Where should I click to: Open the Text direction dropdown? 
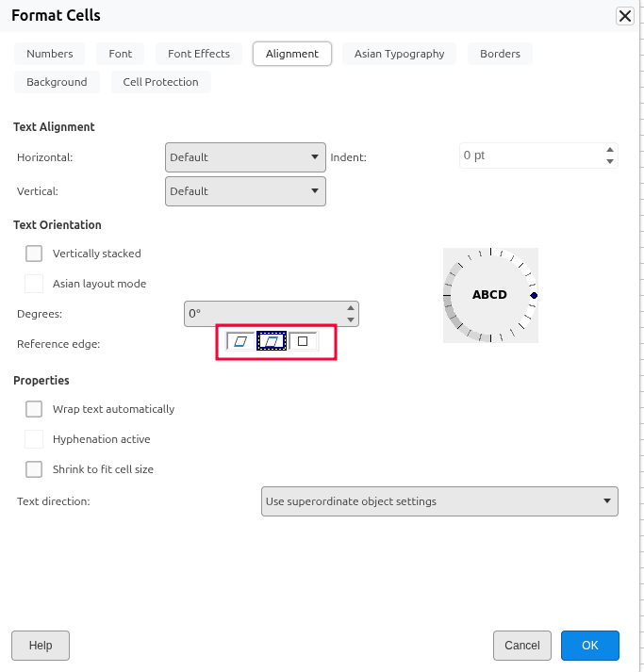tap(438, 501)
